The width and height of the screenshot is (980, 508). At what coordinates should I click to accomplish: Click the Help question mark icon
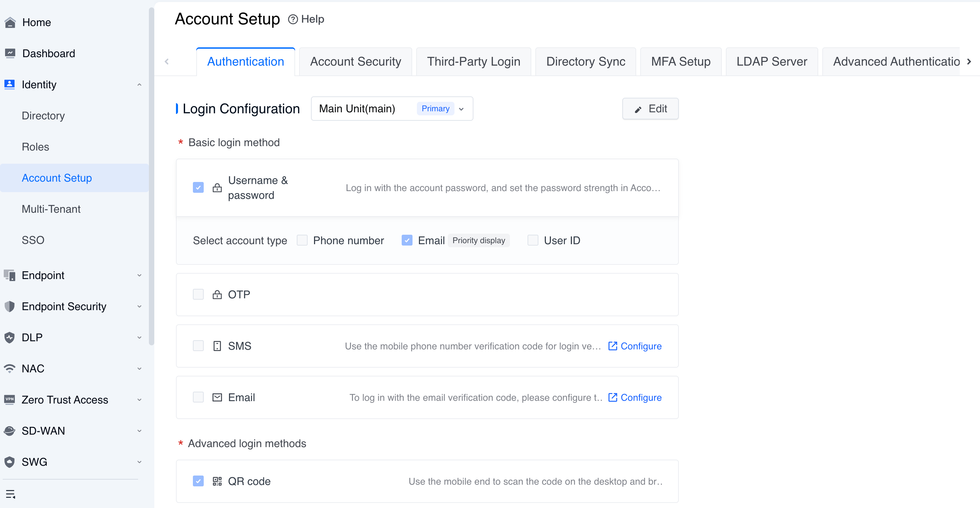293,19
